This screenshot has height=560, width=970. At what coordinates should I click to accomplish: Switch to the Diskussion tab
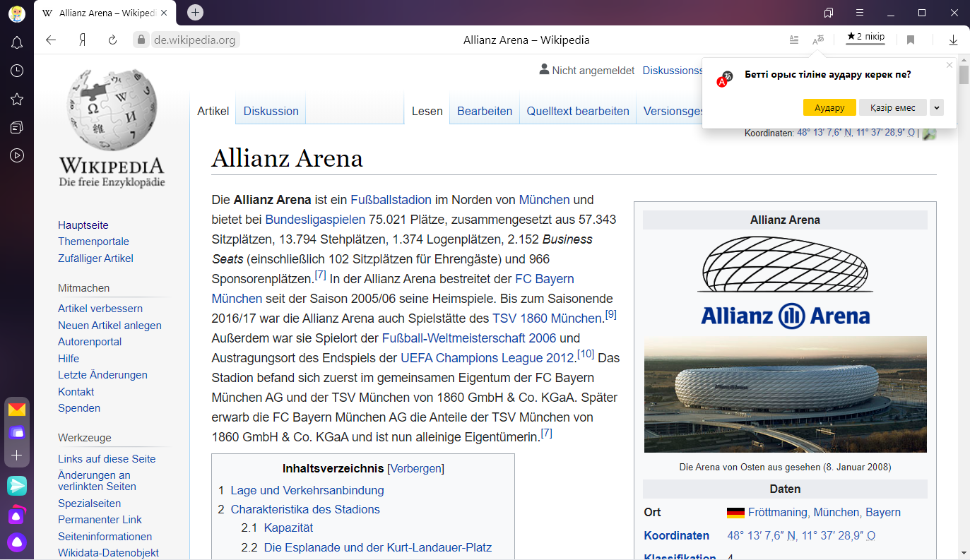point(271,111)
